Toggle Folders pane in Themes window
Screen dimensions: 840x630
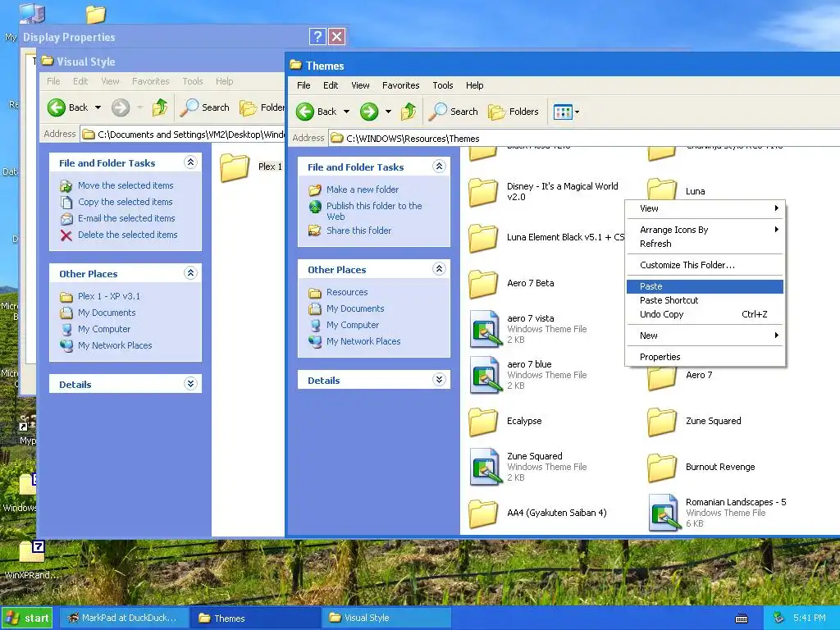click(513, 112)
